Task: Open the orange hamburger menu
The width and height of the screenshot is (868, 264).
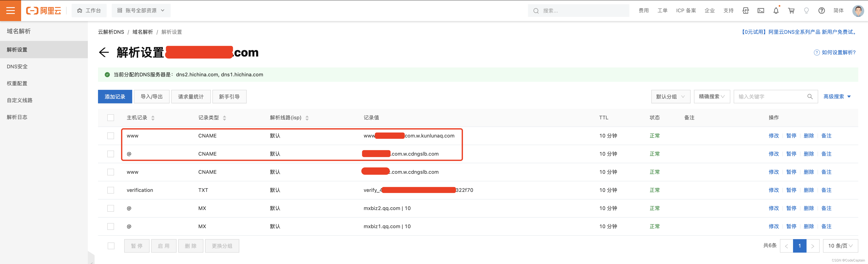Action: (10, 10)
